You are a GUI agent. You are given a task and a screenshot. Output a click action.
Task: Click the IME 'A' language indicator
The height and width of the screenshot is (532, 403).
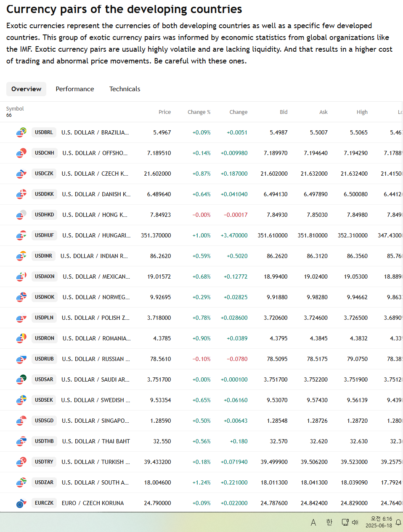tap(313, 522)
